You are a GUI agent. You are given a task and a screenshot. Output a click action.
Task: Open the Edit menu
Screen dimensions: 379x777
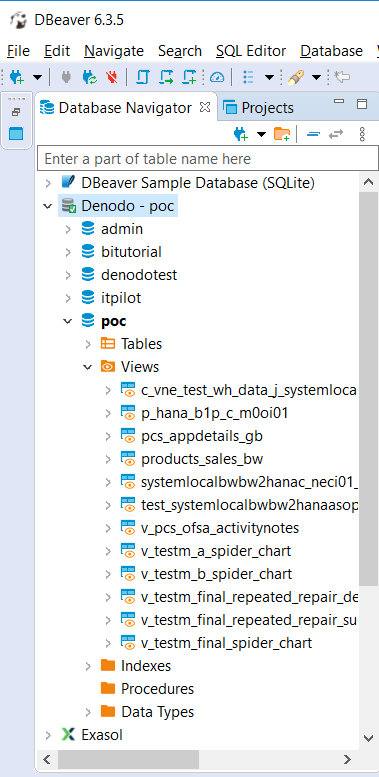[x=57, y=51]
